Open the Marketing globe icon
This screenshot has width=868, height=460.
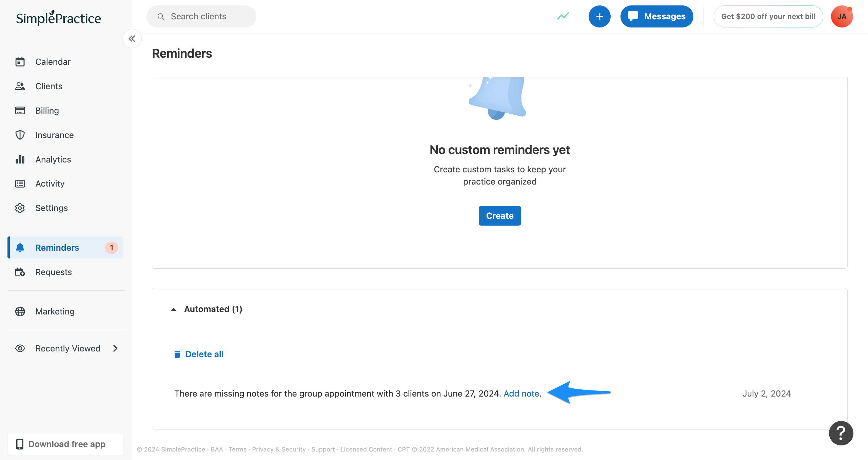[x=20, y=311]
